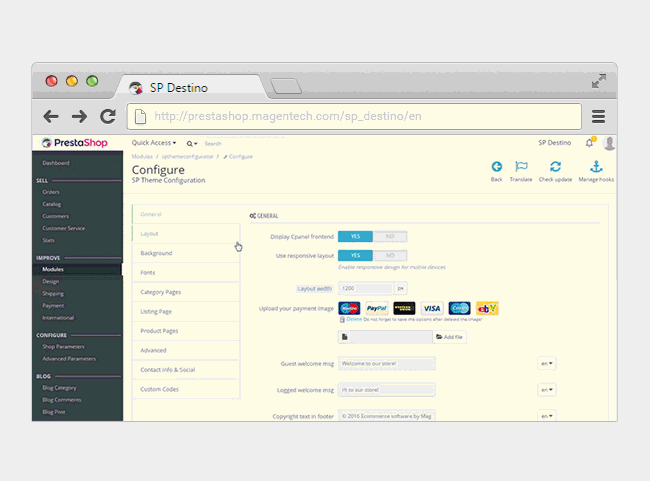Open language dropdown for Logged welcome msg

[x=547, y=390]
